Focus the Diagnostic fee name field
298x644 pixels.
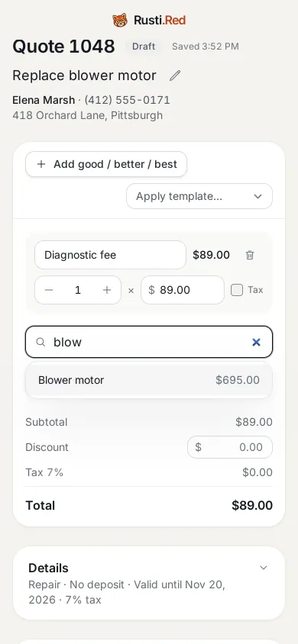coord(110,255)
